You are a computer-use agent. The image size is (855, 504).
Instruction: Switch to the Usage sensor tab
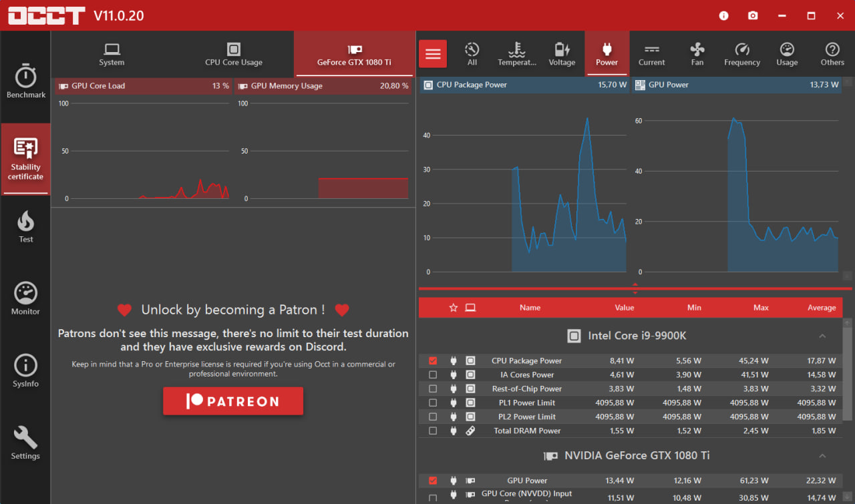click(x=787, y=54)
